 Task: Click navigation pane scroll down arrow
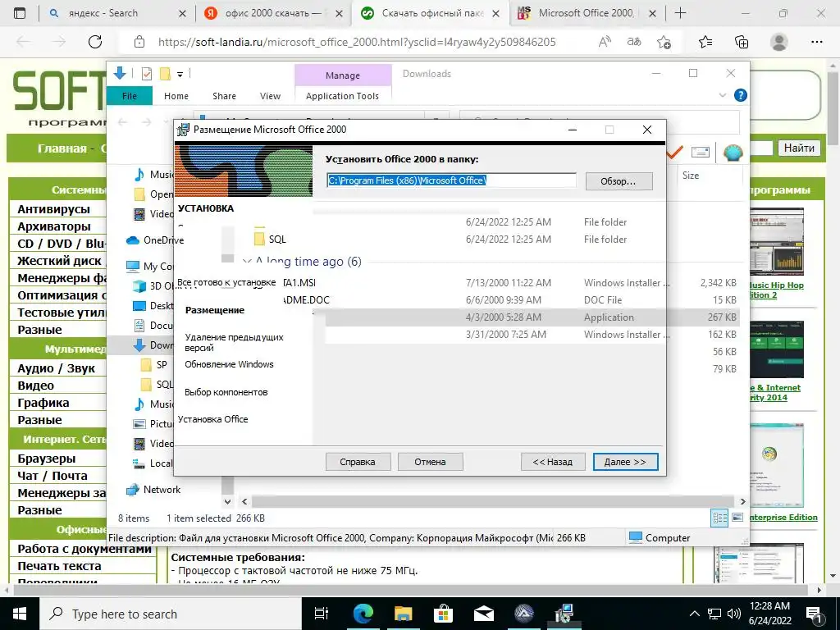tap(228, 501)
